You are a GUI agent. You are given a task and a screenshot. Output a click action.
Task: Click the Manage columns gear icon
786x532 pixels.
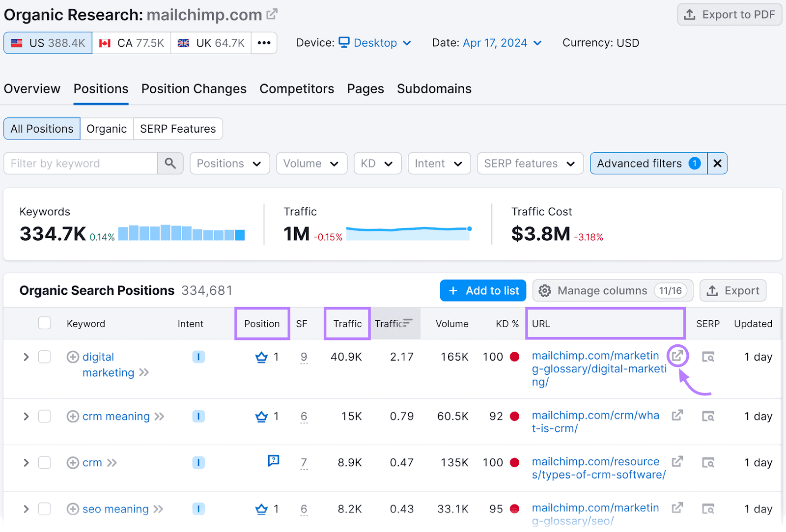(545, 290)
